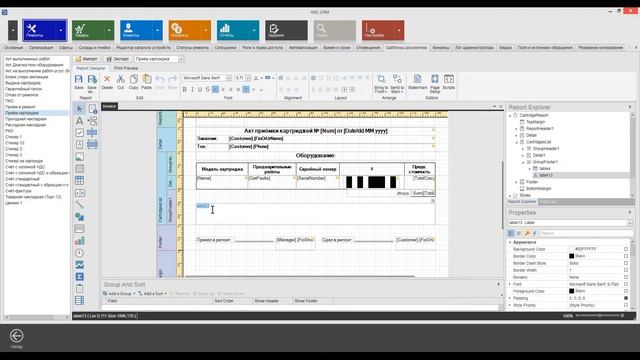Screen dimensions: 640x360
Task: Toggle Italic formatting
Action: (192, 89)
